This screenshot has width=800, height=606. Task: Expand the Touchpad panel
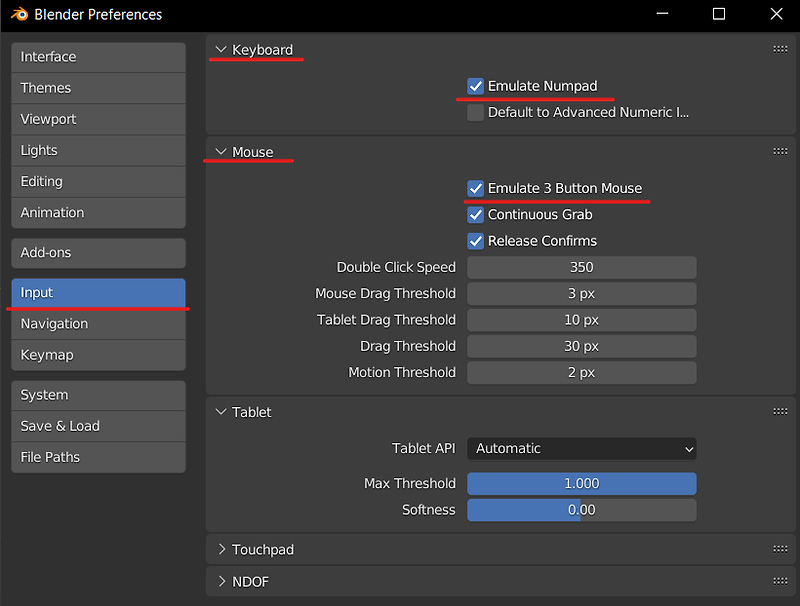[221, 549]
